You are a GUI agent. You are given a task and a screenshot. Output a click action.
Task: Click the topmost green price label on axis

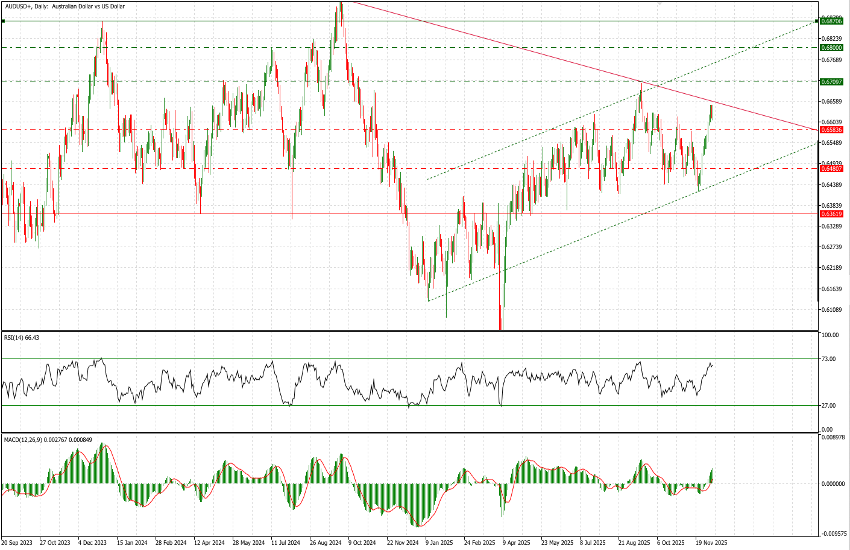(x=831, y=21)
